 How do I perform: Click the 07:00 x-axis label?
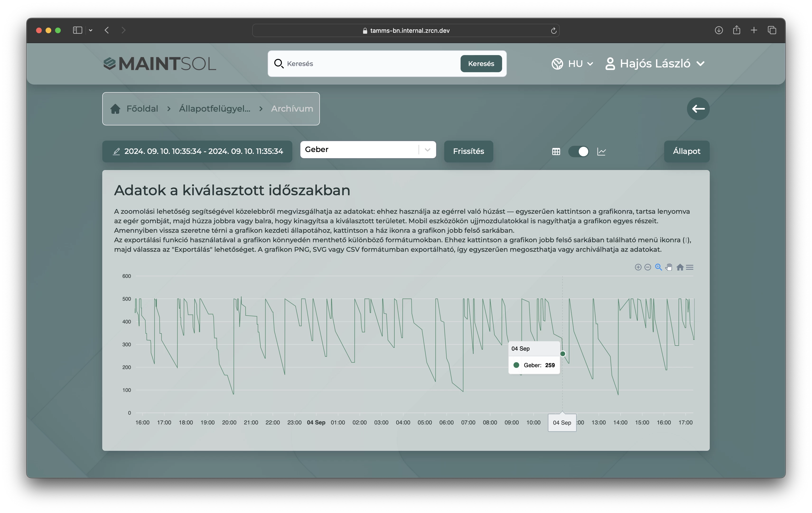tap(468, 423)
